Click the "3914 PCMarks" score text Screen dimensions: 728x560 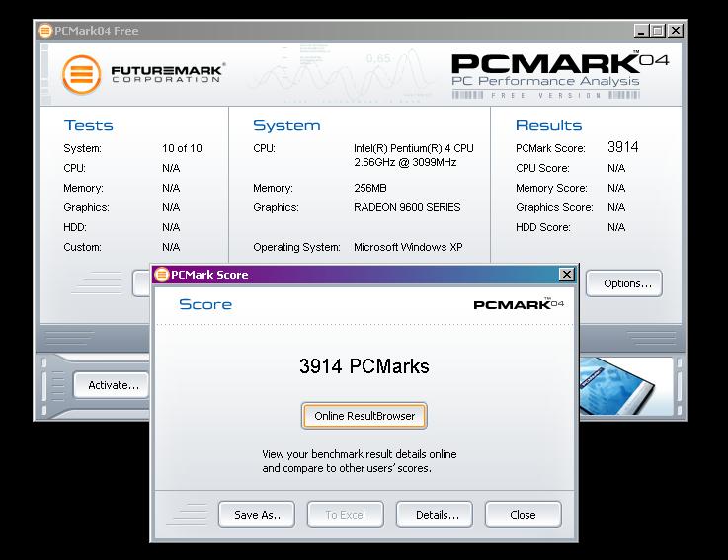pyautogui.click(x=364, y=366)
